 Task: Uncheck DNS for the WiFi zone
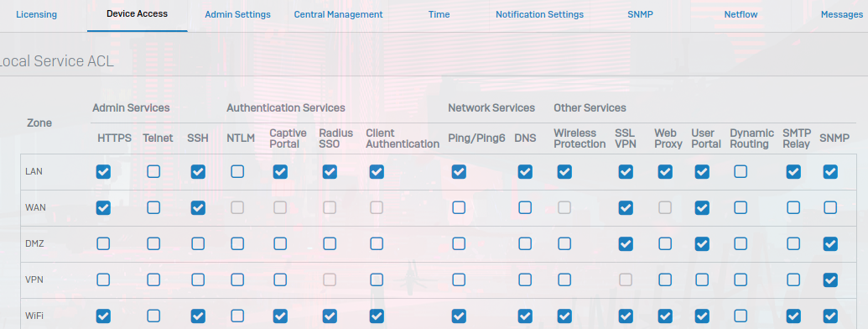pos(525,316)
